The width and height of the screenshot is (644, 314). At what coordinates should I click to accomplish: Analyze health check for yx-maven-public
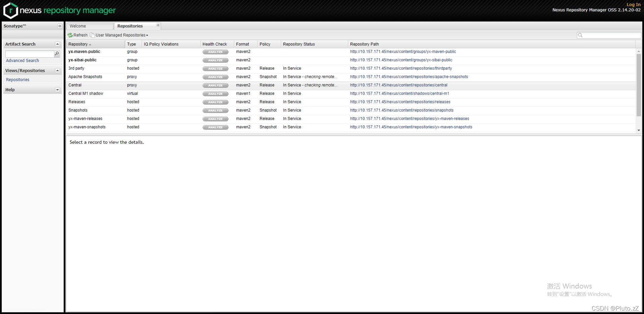(x=215, y=52)
